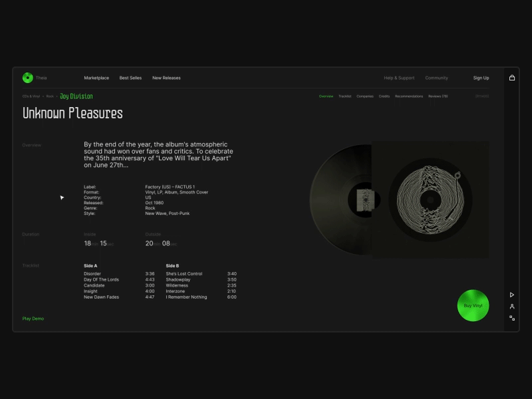Click the Rock breadcrumb
This screenshot has height=399, width=532.
(50, 96)
